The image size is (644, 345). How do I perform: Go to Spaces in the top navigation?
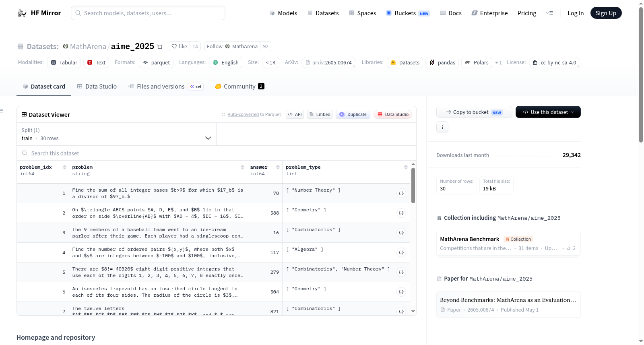point(363,13)
